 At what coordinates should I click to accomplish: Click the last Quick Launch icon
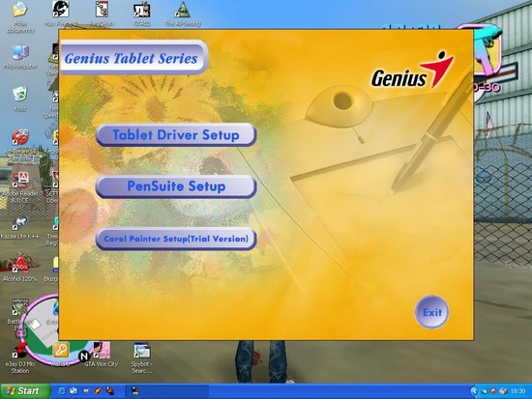point(109,391)
